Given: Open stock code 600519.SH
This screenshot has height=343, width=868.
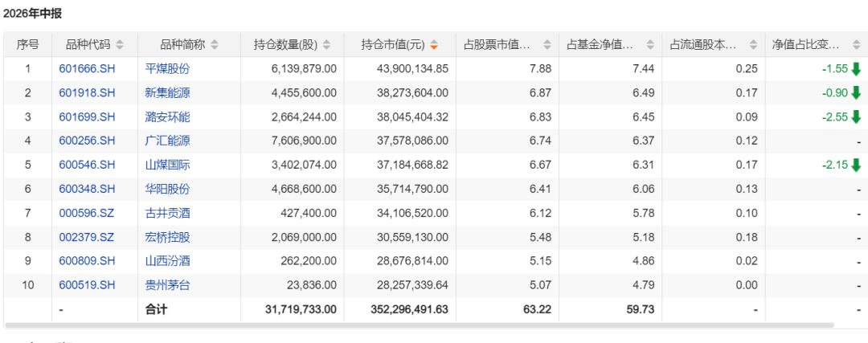Looking at the screenshot, I should (87, 285).
